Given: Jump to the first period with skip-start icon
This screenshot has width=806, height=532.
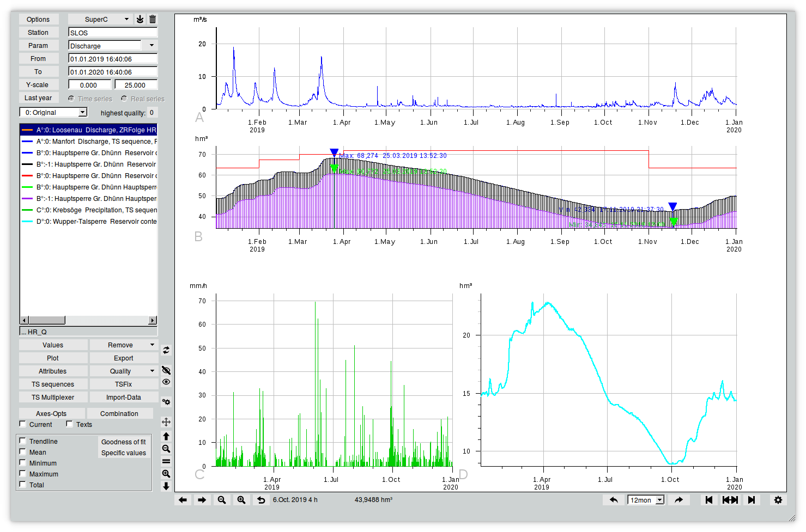Looking at the screenshot, I should [709, 500].
